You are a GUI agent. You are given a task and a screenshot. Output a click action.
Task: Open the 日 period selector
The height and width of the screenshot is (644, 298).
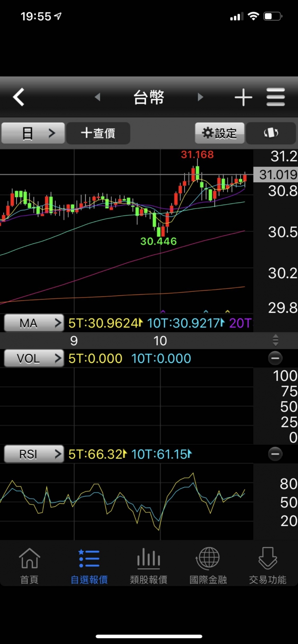point(33,133)
